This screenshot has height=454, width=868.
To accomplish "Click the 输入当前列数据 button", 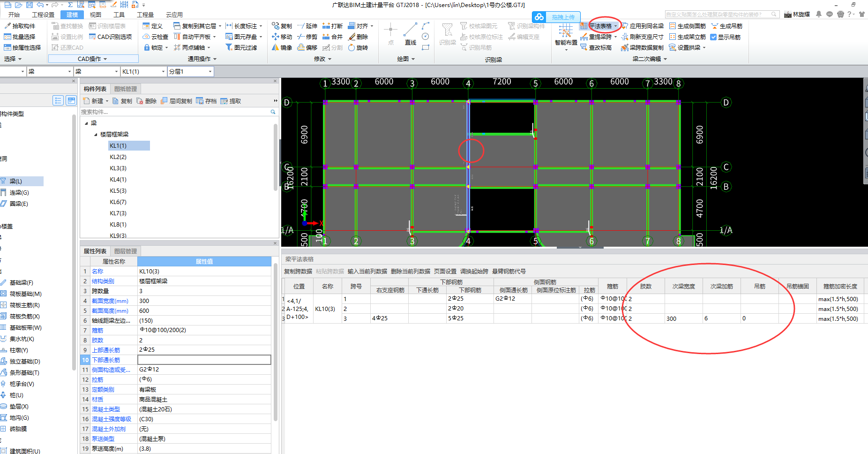I will pos(367,271).
